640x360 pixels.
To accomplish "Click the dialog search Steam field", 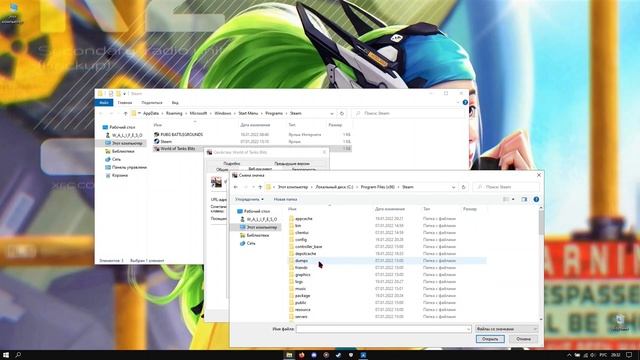I will tap(506, 187).
